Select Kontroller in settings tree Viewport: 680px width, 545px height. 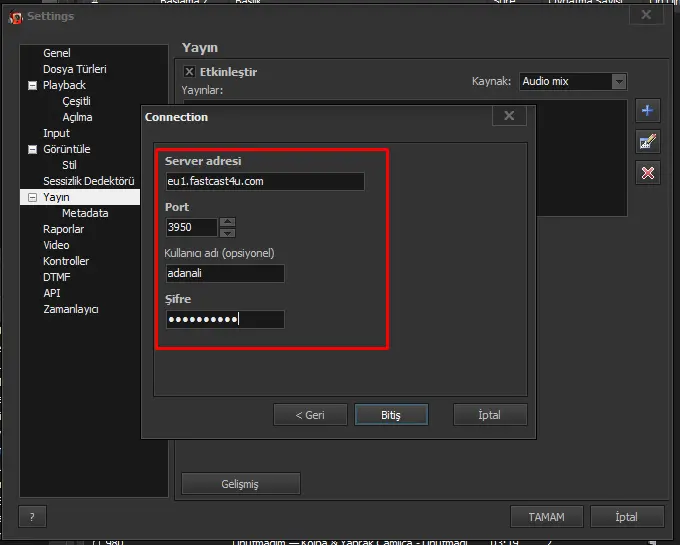[66, 261]
